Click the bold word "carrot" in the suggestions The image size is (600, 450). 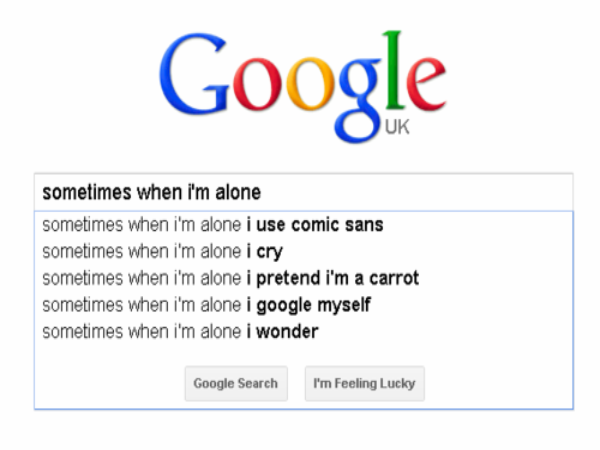[392, 278]
